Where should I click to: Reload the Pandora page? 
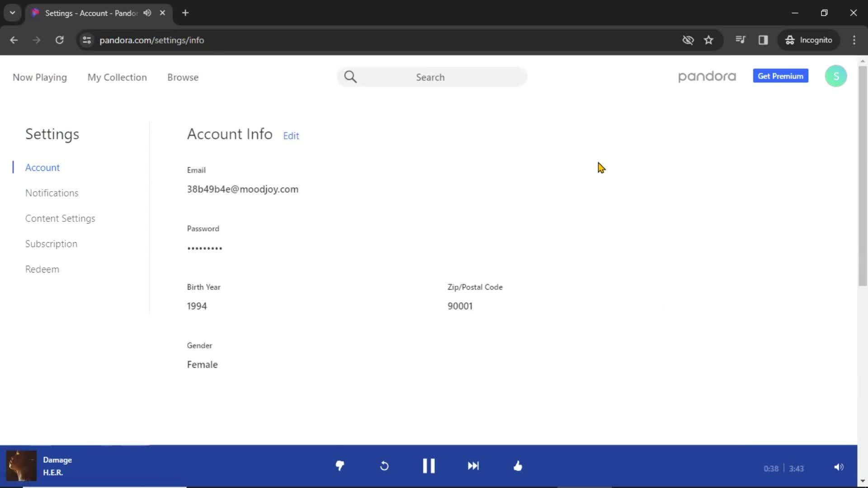pos(59,40)
